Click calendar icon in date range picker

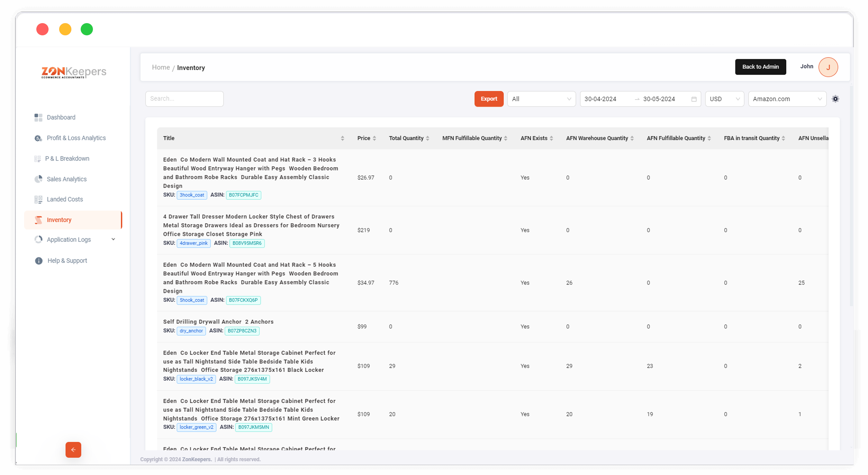[694, 99]
